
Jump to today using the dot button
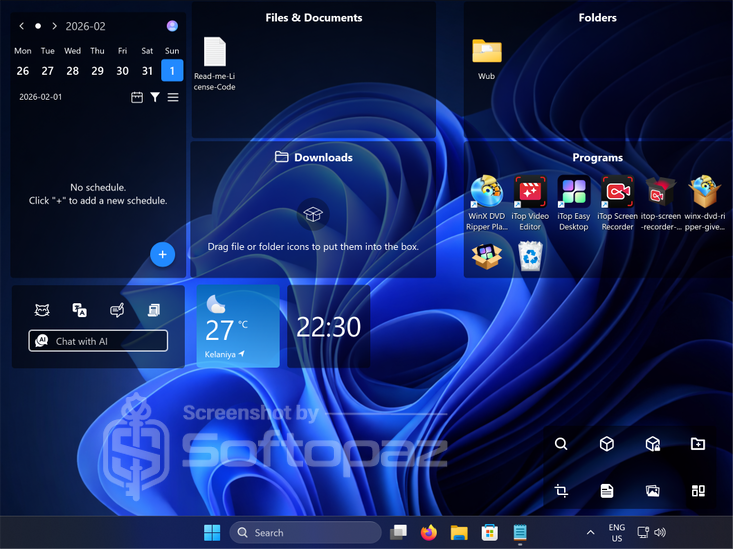38,26
